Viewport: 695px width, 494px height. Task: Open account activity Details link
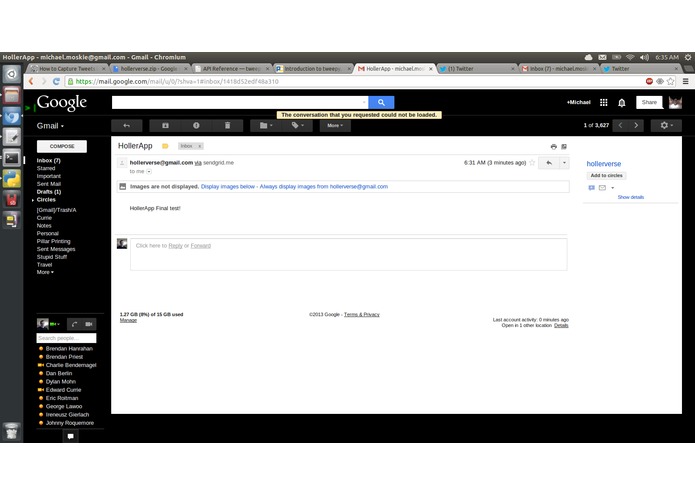tap(561, 325)
